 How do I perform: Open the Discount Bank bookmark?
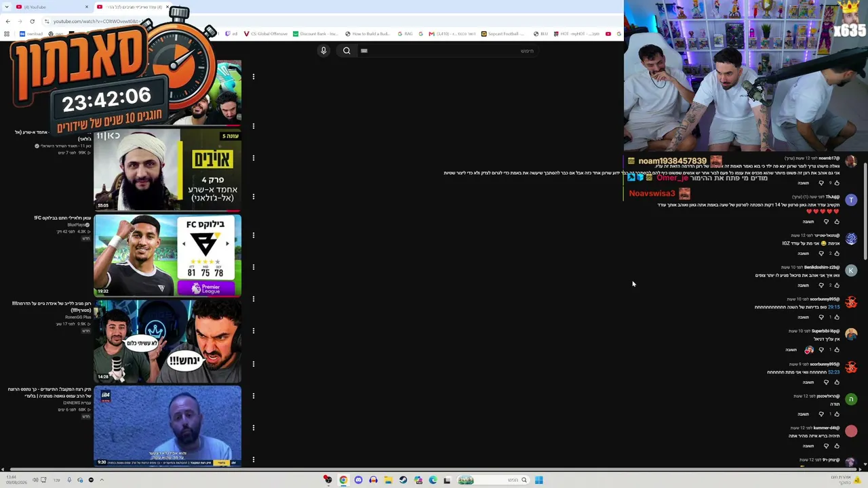[x=315, y=34]
